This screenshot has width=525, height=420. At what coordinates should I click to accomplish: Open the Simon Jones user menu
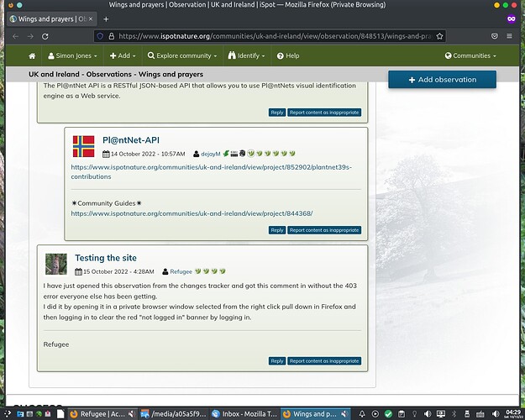[x=72, y=56]
